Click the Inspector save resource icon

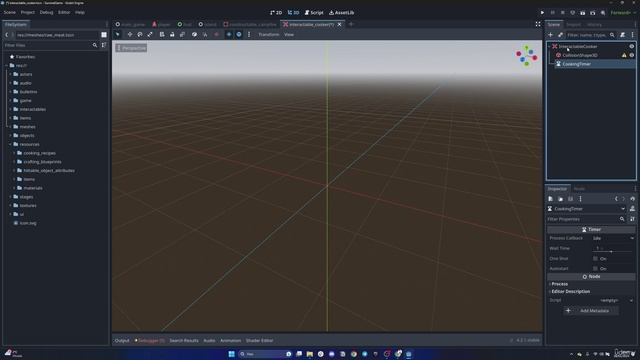(570, 199)
